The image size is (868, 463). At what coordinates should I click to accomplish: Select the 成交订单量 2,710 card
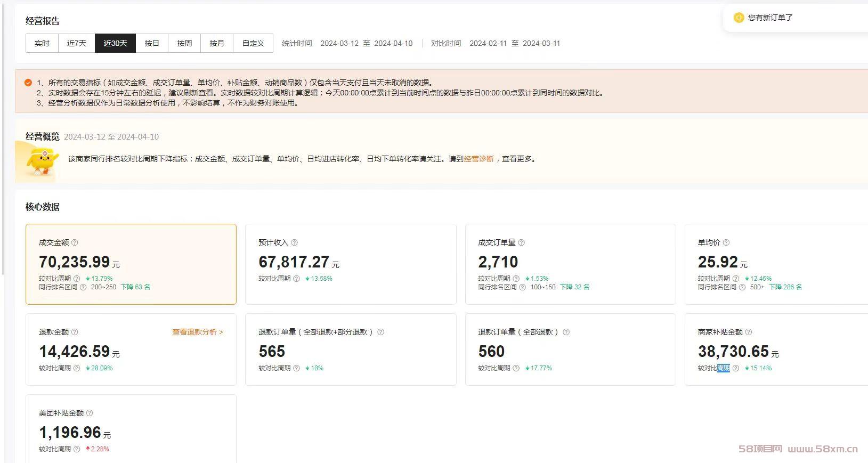coord(570,264)
